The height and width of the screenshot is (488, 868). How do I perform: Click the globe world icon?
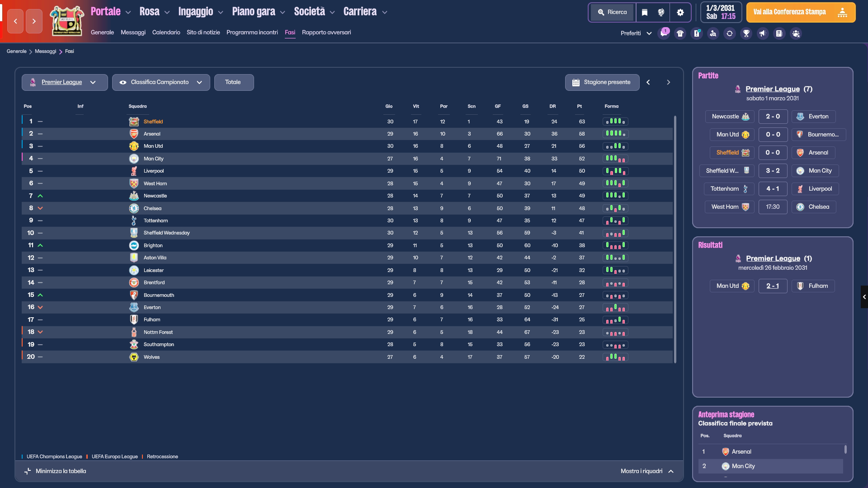[x=661, y=13]
